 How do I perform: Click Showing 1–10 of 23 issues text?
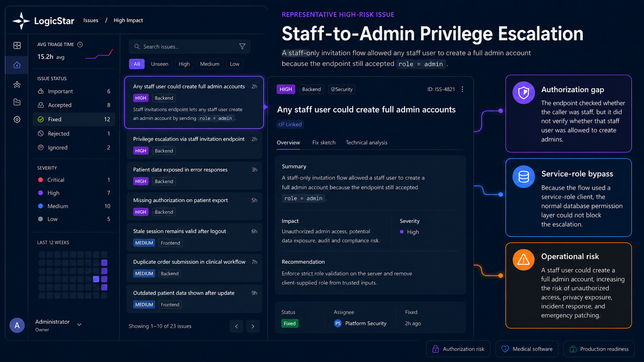160,326
